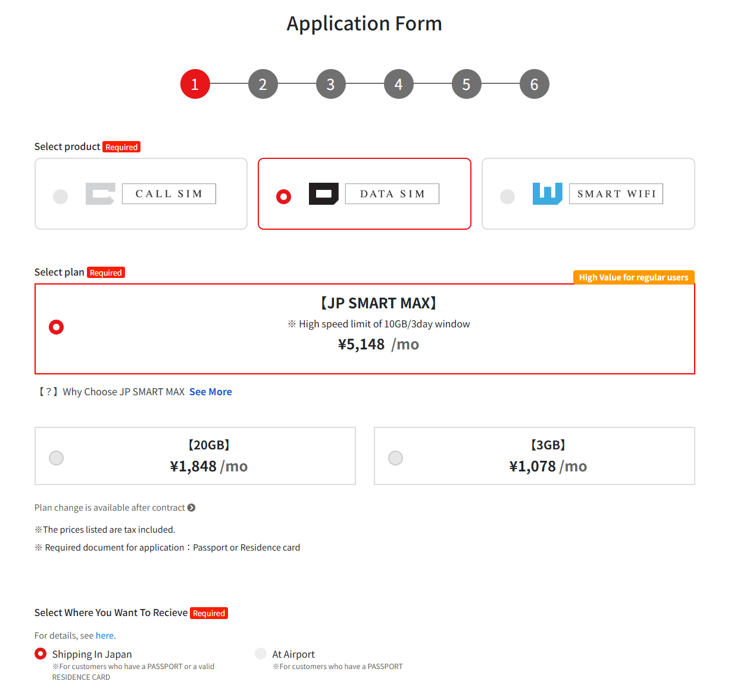Screen dimensions: 731x700
Task: Click the black Data SIM card icon
Action: tap(323, 194)
